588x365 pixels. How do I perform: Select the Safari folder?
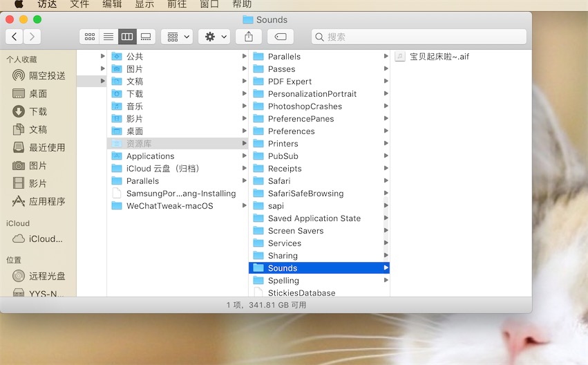[x=319, y=181]
